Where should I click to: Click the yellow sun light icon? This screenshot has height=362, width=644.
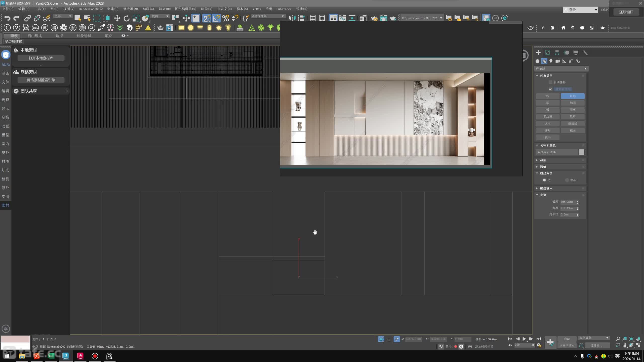219,28
